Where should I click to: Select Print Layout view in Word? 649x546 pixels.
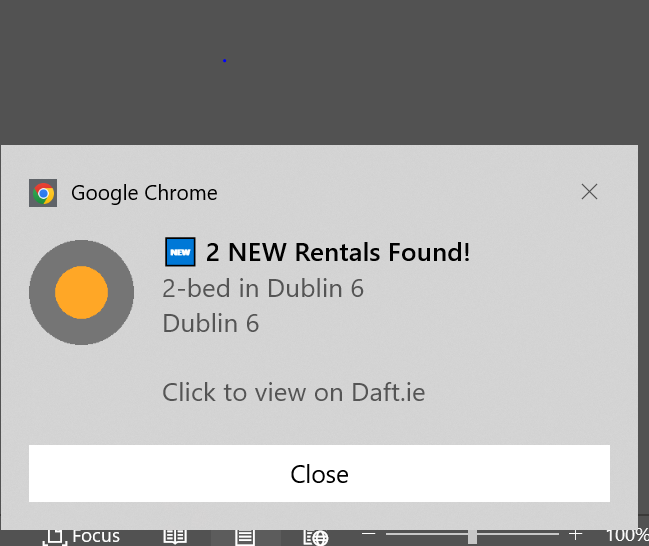[x=245, y=537]
